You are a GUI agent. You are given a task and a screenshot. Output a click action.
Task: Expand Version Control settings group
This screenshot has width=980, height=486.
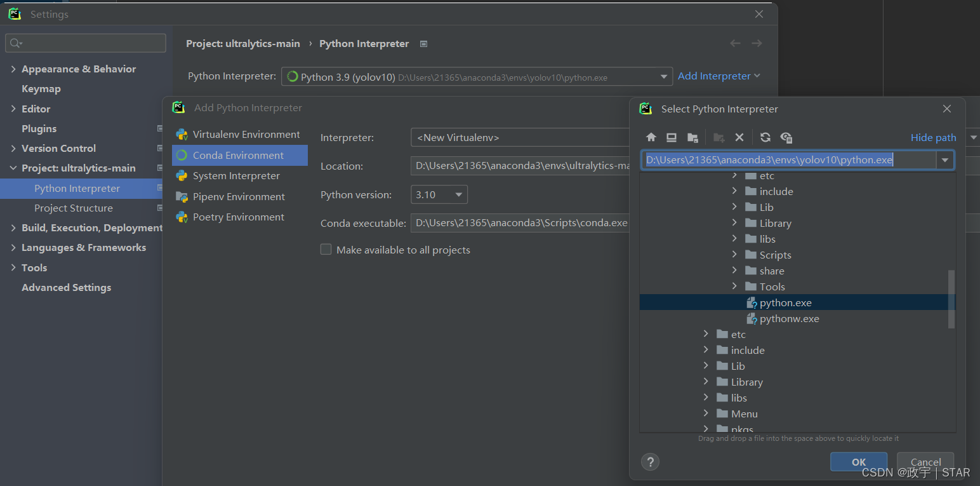13,148
